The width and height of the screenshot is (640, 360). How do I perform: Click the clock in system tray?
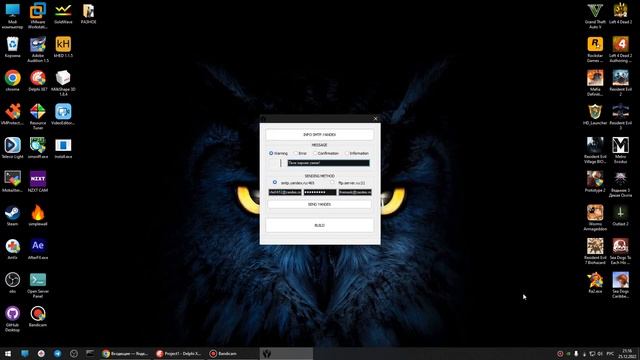tap(627, 353)
